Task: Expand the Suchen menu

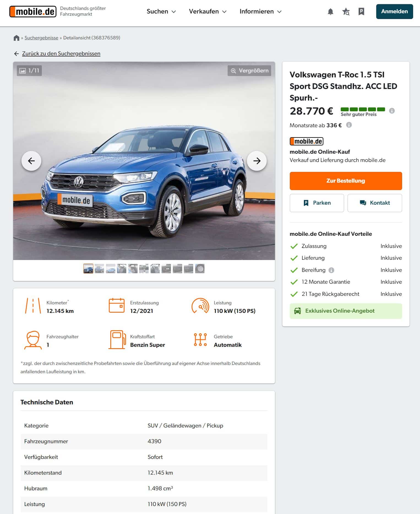Action: coord(161,12)
